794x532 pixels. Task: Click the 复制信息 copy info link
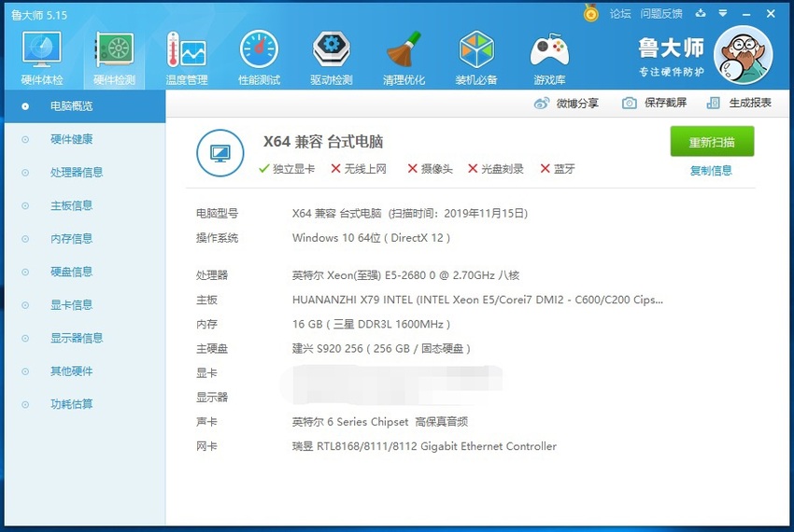[x=711, y=171]
